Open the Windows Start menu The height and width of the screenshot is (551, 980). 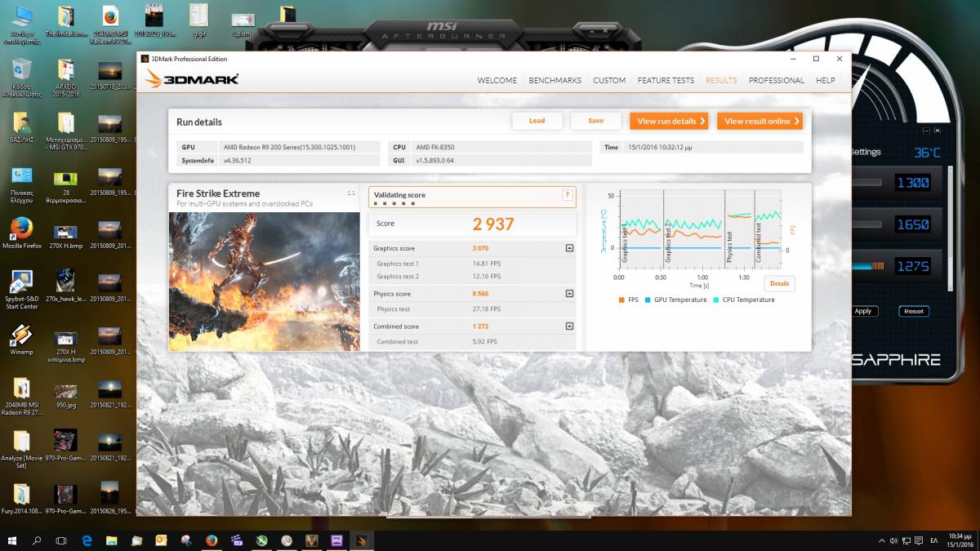click(12, 540)
